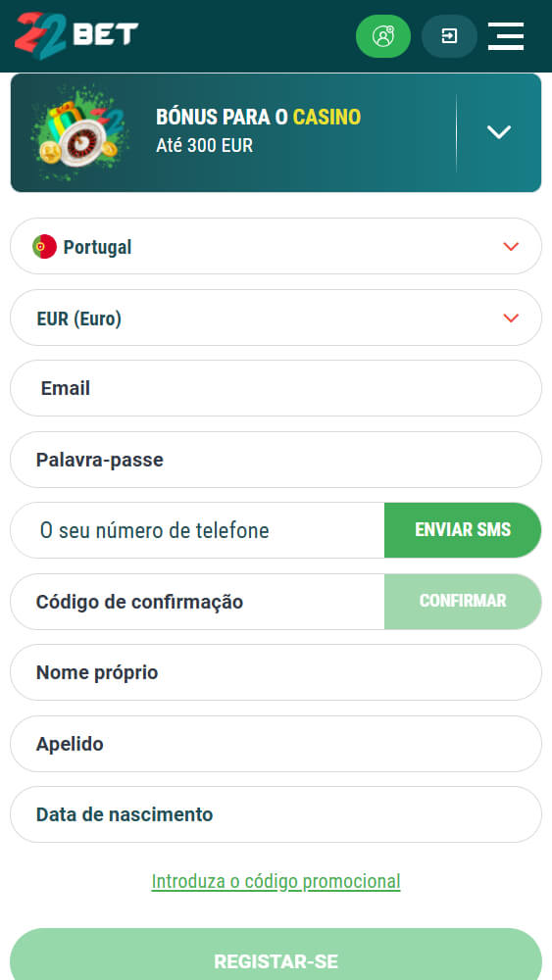Image resolution: width=552 pixels, height=980 pixels.
Task: Click Introduza o código promocional link
Action: (x=276, y=881)
